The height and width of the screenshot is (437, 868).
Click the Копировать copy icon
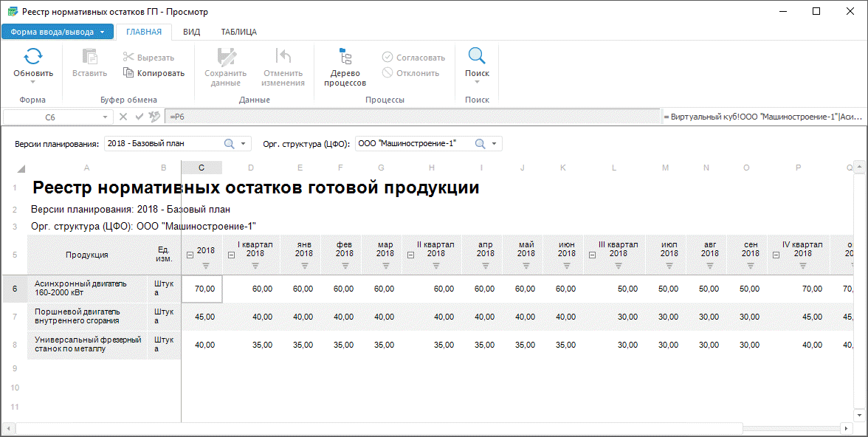[x=129, y=73]
